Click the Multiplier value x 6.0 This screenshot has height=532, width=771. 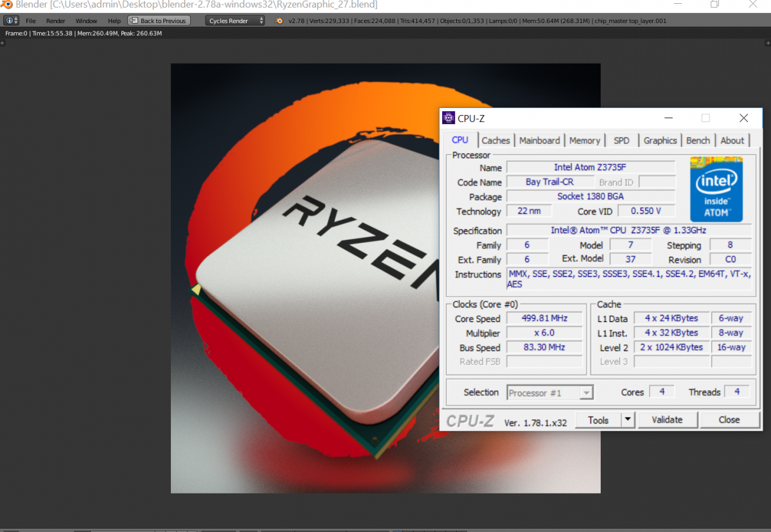(545, 333)
